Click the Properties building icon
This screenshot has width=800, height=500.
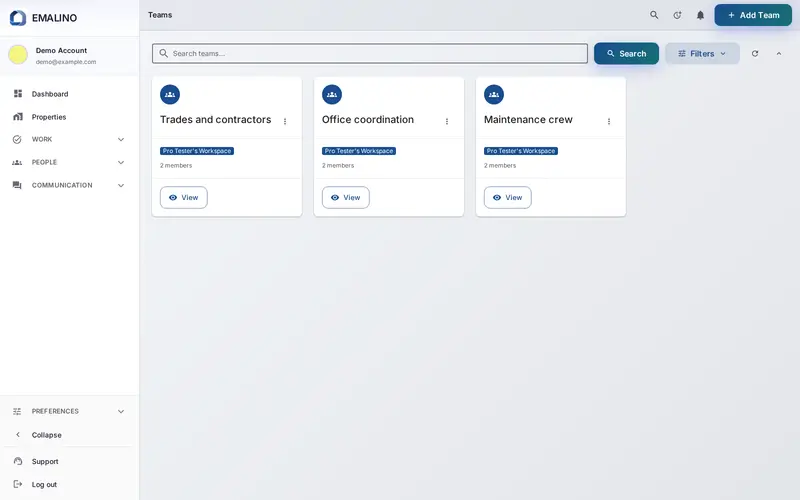18,117
